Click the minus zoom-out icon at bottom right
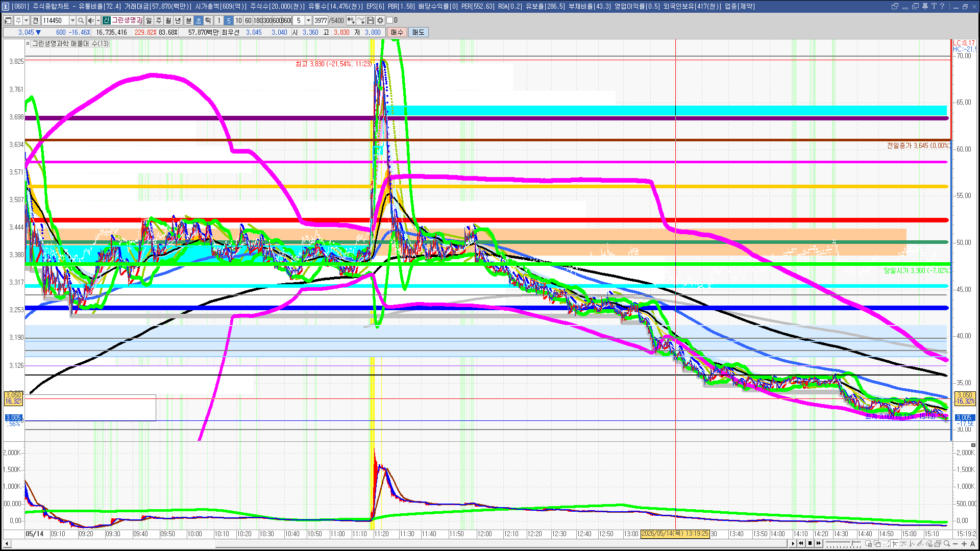Screen dimensions: 980x551 (x=955, y=543)
